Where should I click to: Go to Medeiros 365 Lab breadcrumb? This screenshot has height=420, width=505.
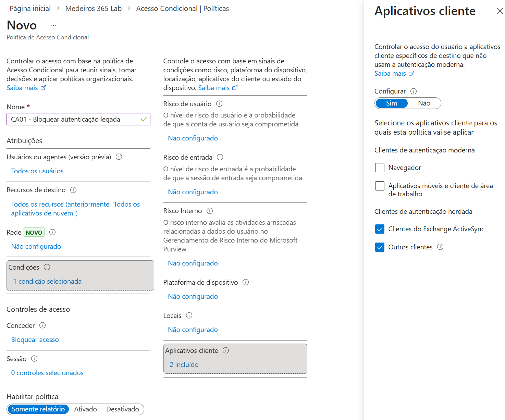click(x=93, y=9)
